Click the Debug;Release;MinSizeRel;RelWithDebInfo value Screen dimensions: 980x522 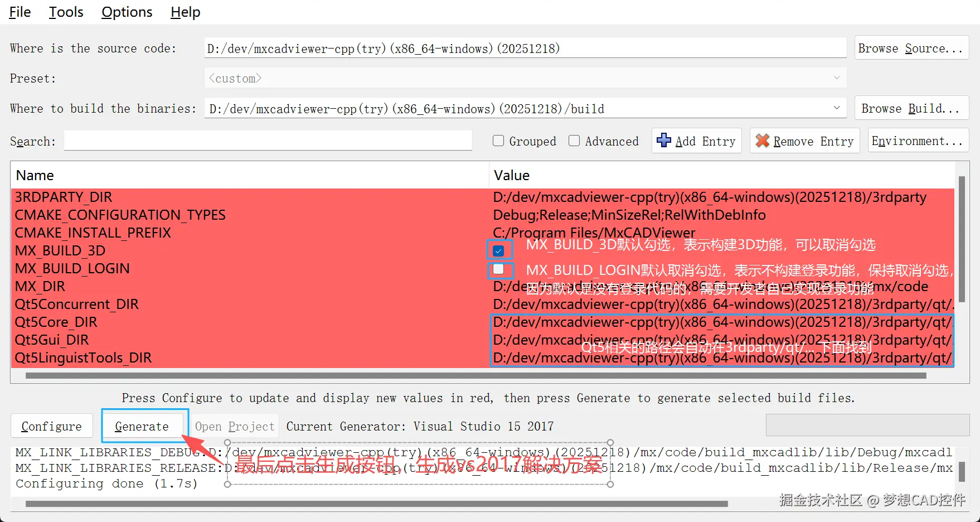629,215
